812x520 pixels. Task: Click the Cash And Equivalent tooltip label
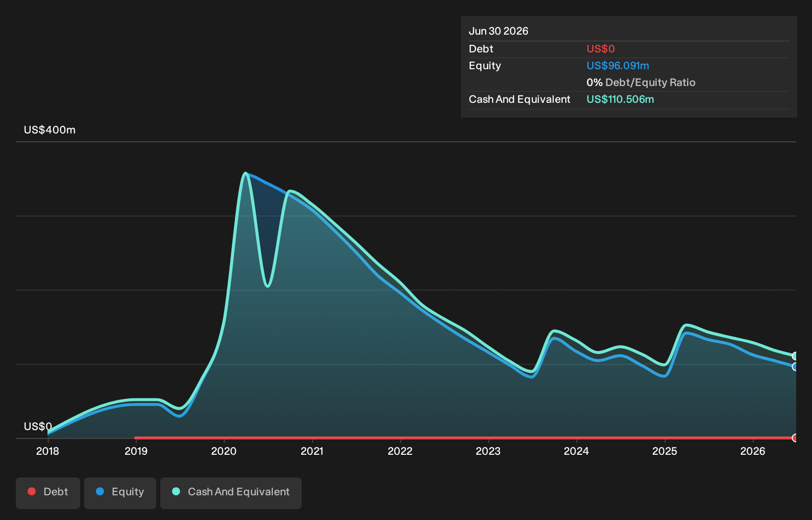(x=519, y=99)
